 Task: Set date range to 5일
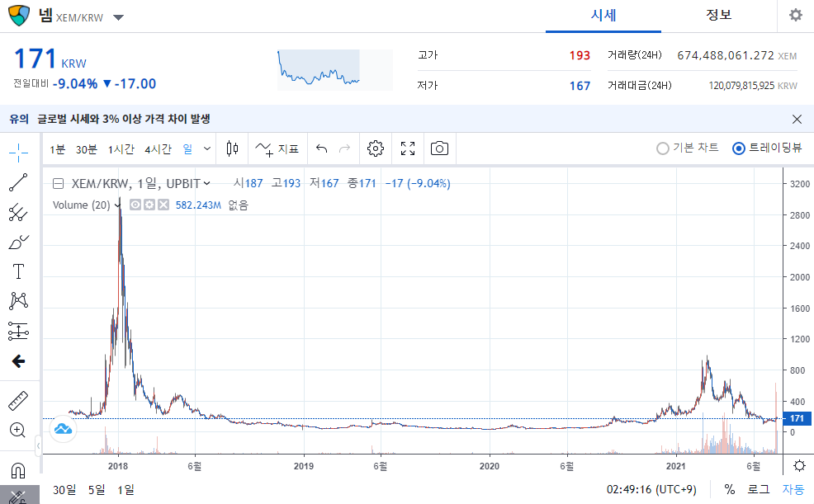point(97,489)
